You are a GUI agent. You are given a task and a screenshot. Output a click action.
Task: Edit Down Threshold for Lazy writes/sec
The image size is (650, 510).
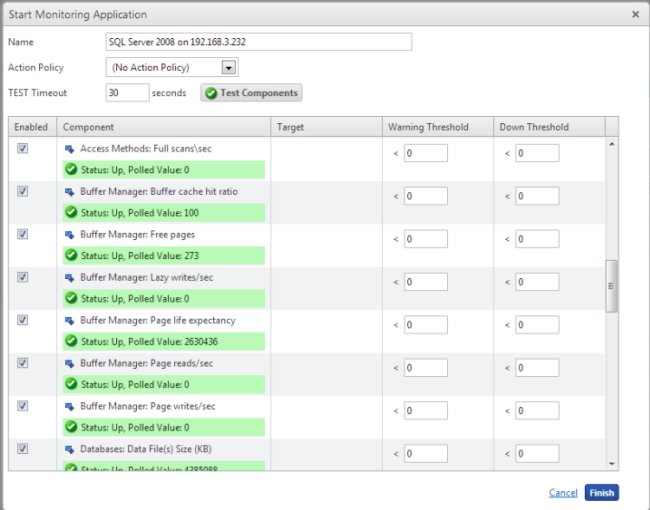point(537,282)
